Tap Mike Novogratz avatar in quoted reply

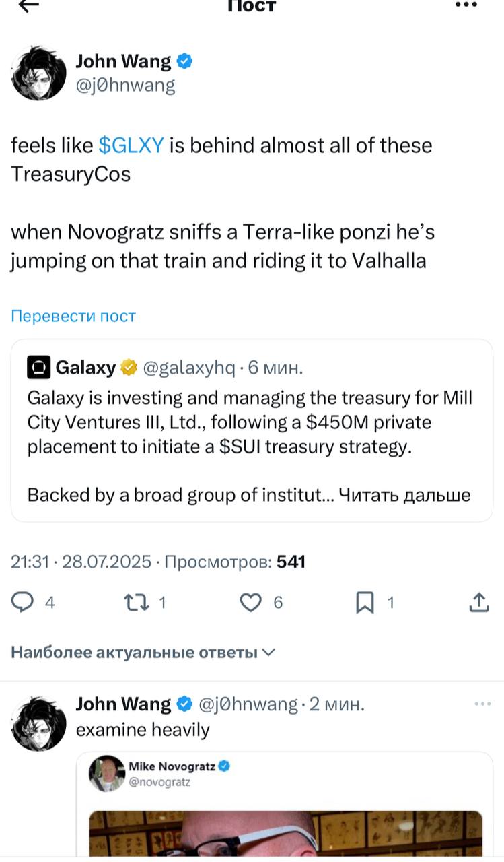[107, 772]
